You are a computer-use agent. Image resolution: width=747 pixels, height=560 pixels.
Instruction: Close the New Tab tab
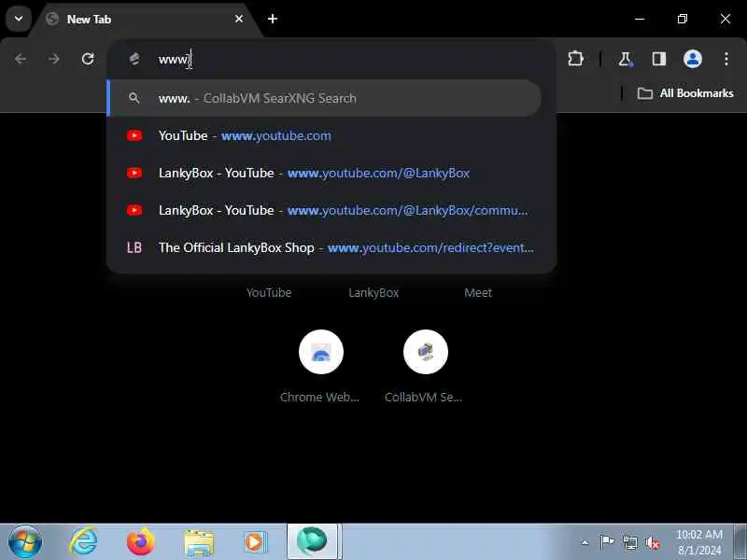point(239,19)
